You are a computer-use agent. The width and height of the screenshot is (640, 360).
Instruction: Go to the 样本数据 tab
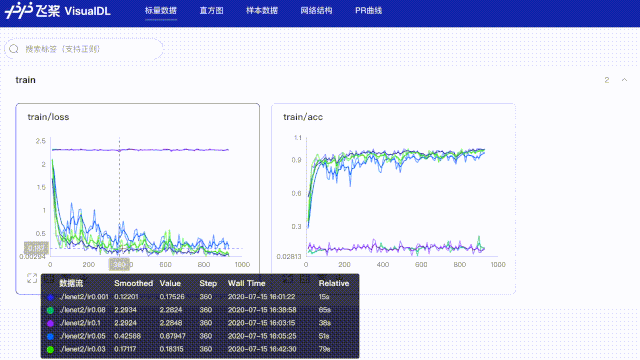(262, 11)
